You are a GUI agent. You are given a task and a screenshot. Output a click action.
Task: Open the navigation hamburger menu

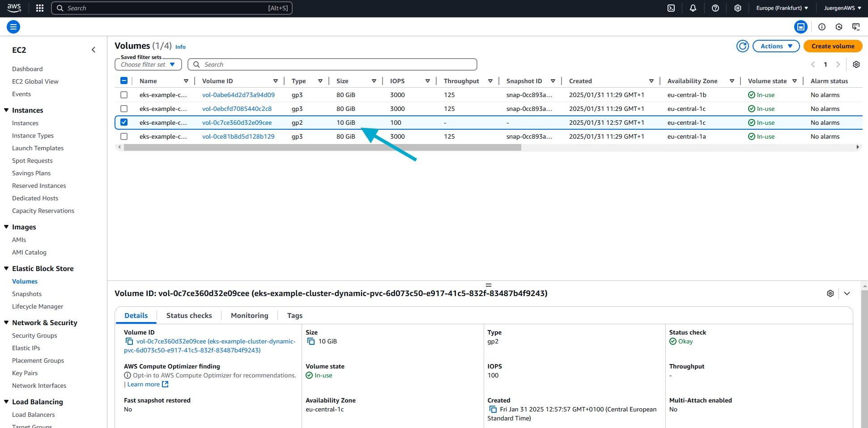tap(13, 27)
